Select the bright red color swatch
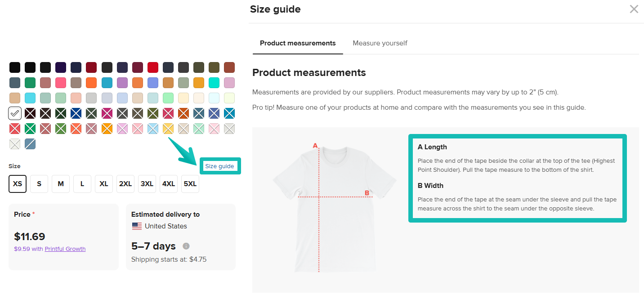 [152, 67]
